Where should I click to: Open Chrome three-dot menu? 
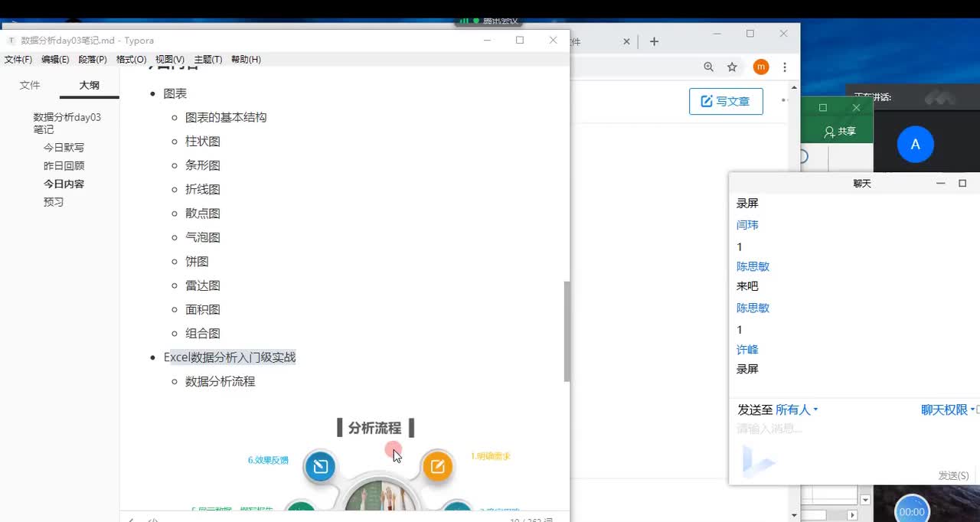point(785,67)
